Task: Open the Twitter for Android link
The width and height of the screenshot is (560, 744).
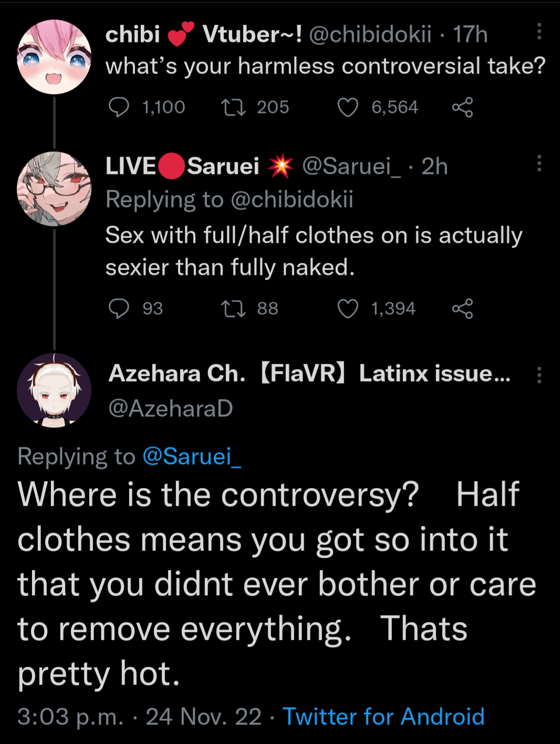Action: pyautogui.click(x=383, y=717)
